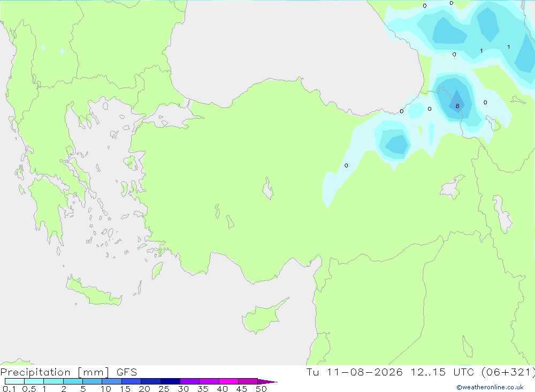535x392 pixels.
Task: Click the '50' legend scale label
Action: [x=262, y=389]
